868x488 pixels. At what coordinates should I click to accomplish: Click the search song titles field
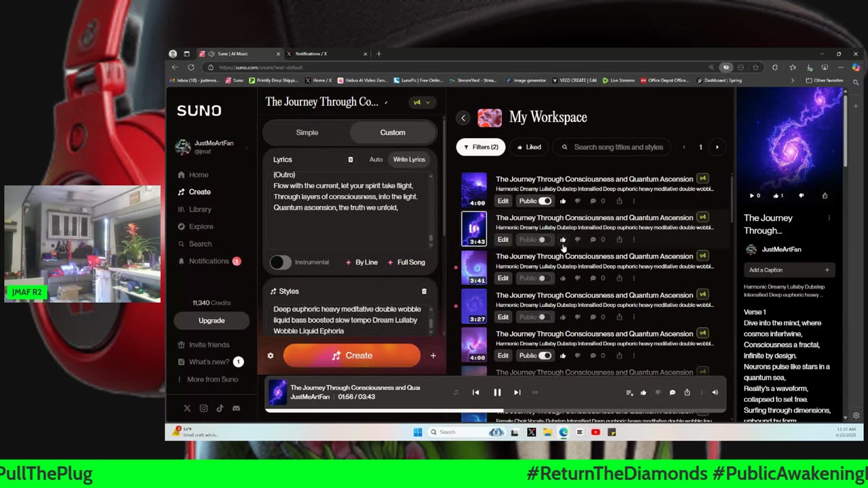coord(612,147)
